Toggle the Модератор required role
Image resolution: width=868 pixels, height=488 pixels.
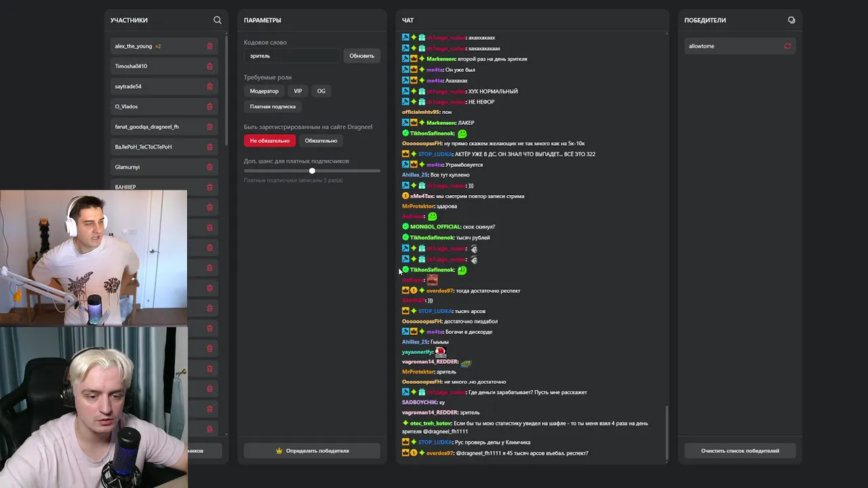[x=264, y=91]
